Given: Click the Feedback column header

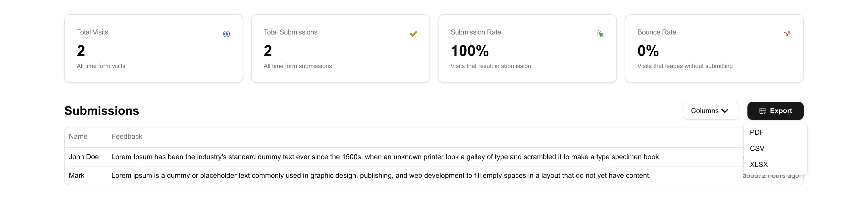Looking at the screenshot, I should (x=127, y=136).
